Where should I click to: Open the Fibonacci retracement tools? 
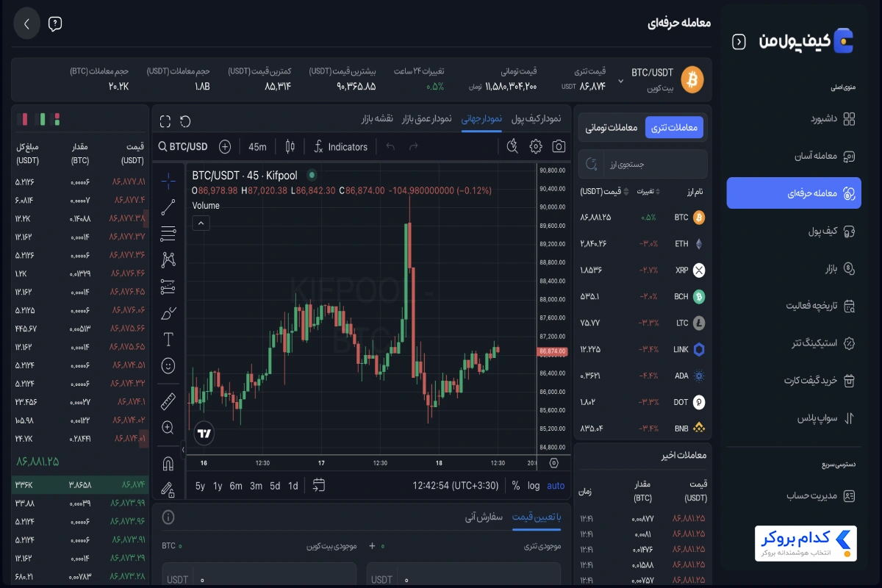click(x=168, y=234)
